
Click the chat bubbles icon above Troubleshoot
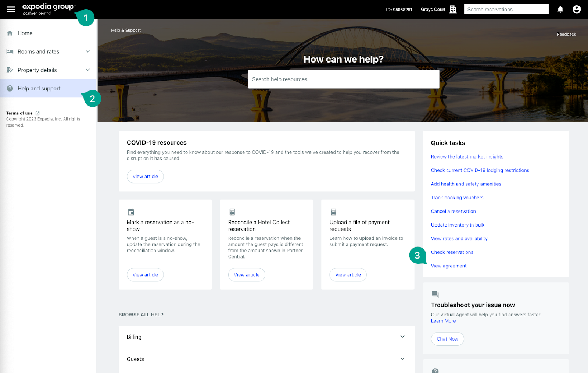[435, 294]
